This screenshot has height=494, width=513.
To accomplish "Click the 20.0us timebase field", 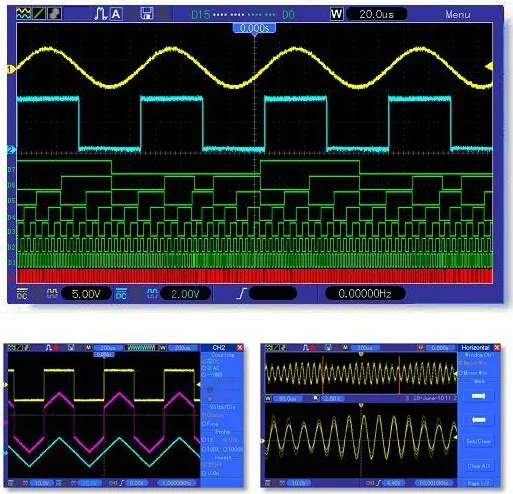I will pos(377,14).
